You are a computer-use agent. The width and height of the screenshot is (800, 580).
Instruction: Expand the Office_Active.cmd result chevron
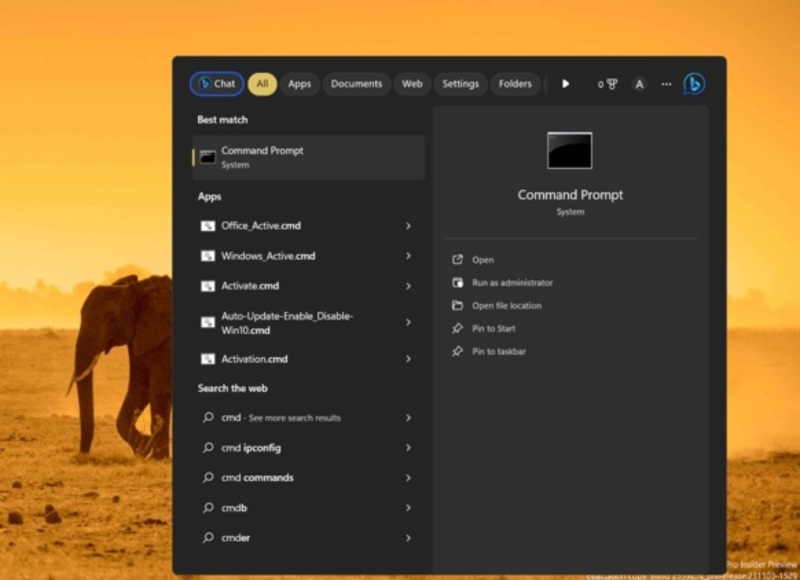point(408,226)
